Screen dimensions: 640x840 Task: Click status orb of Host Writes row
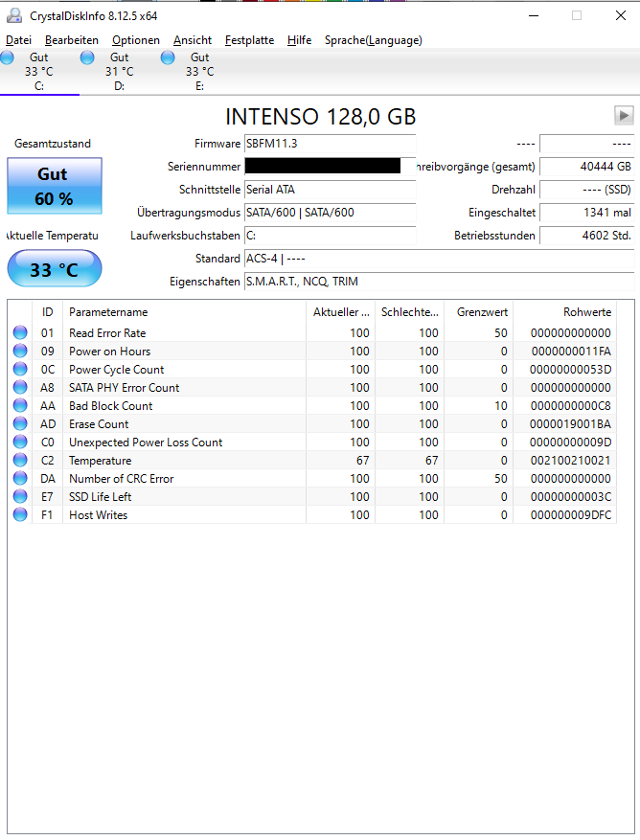click(20, 514)
